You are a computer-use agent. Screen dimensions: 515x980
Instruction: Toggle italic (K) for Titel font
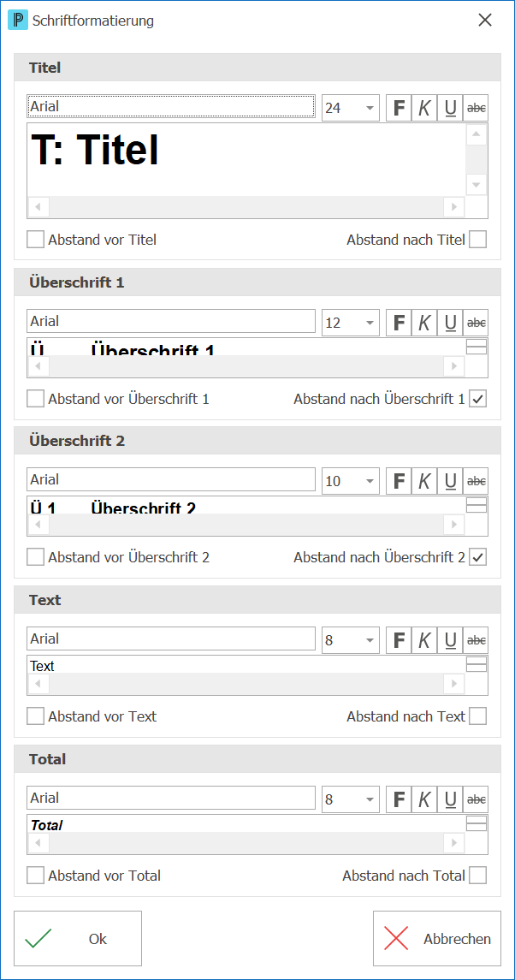click(424, 108)
